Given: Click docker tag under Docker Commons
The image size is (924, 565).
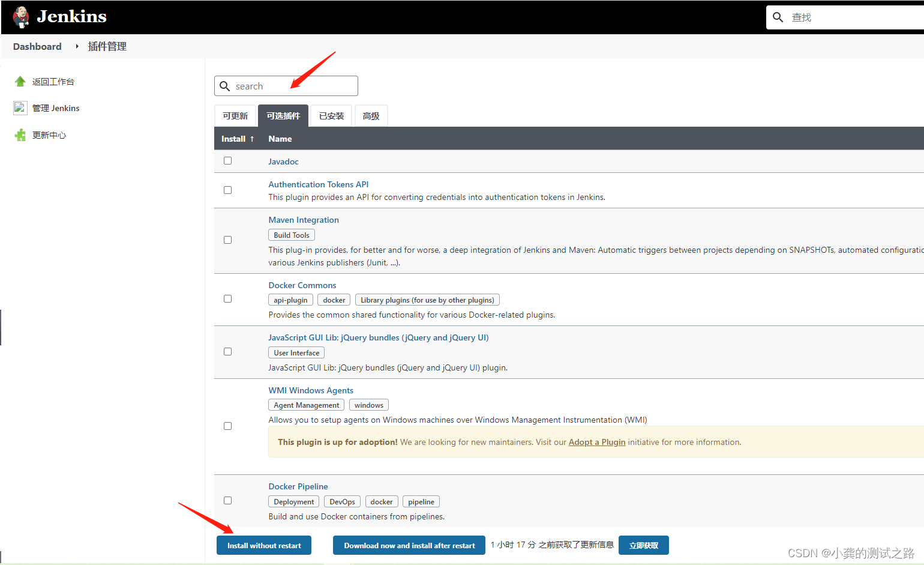Looking at the screenshot, I should click(334, 300).
